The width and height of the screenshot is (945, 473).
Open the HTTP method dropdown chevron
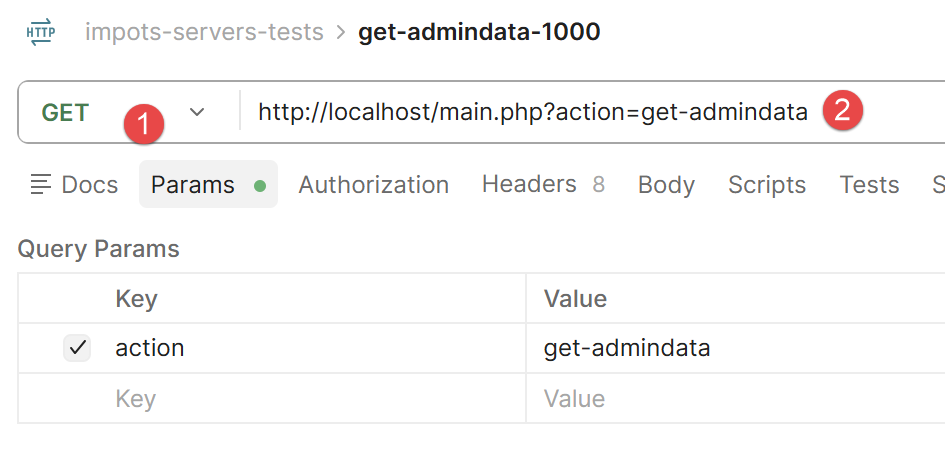coord(197,112)
